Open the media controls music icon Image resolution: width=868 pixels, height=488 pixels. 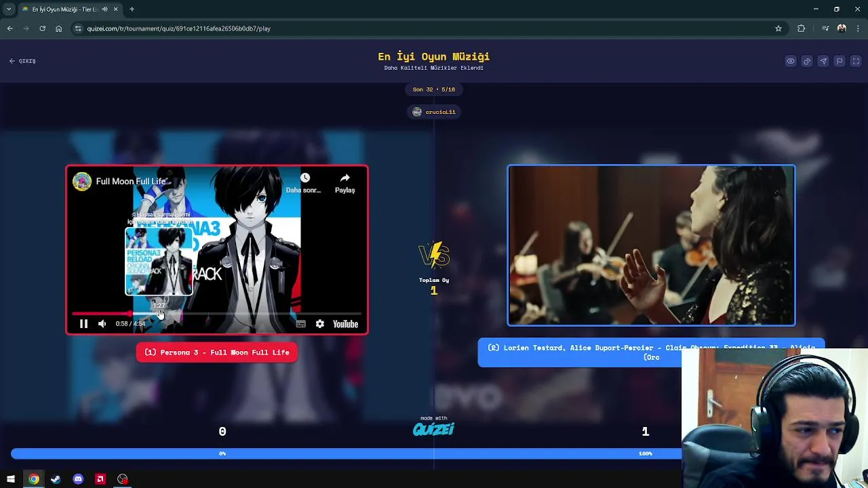(825, 28)
